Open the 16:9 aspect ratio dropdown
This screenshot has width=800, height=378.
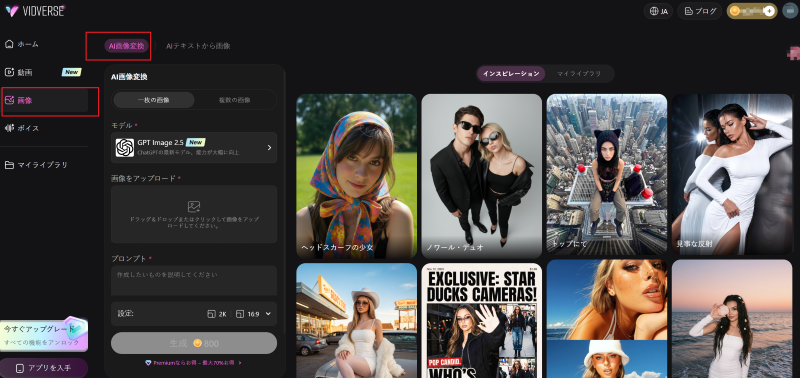tap(254, 314)
